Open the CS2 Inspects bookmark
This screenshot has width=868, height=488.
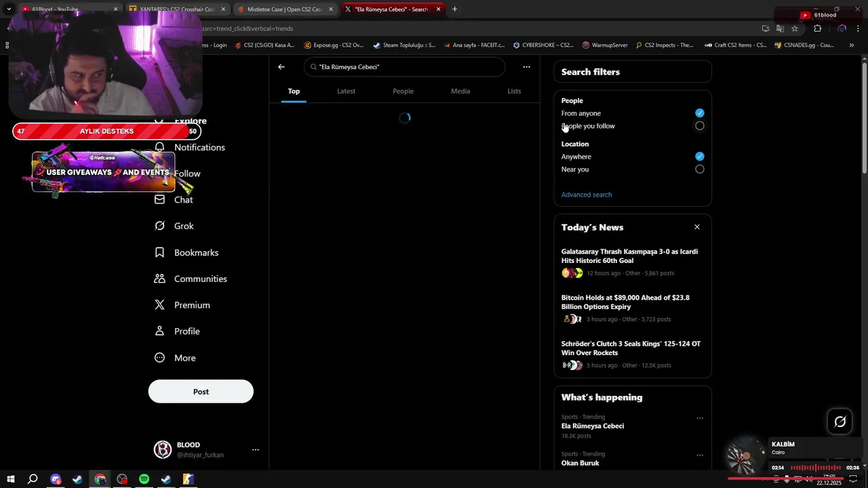[x=664, y=45]
